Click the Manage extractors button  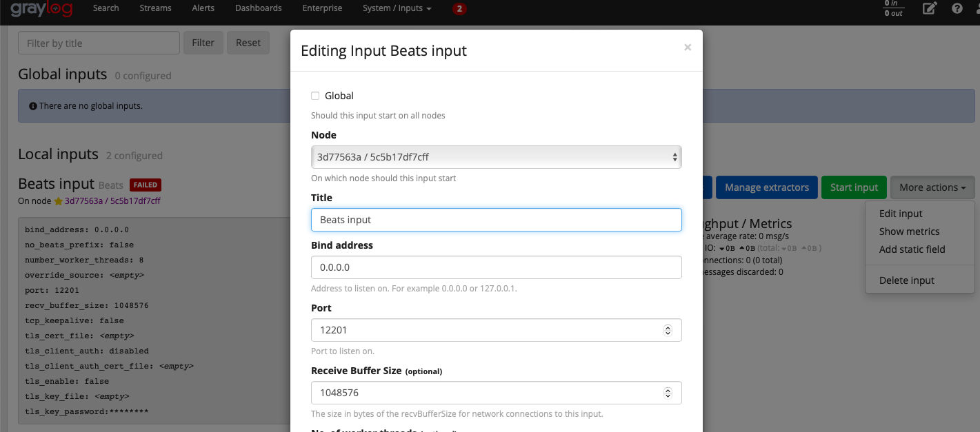tap(766, 187)
